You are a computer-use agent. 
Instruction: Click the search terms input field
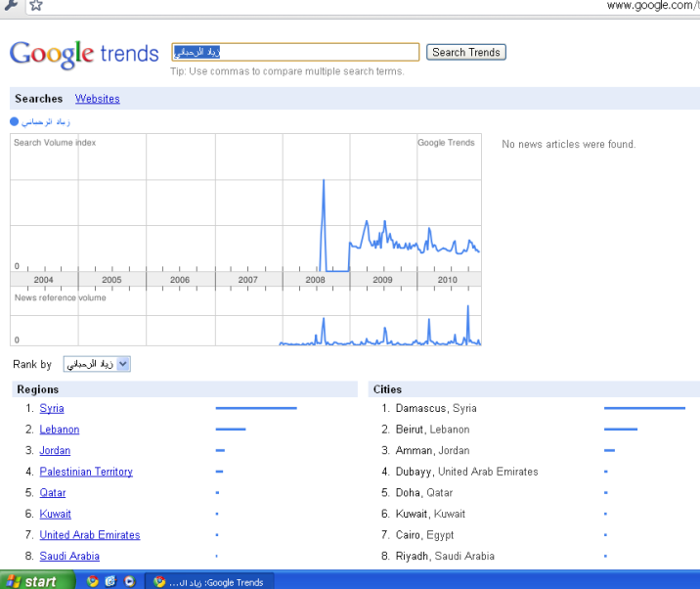click(x=295, y=52)
